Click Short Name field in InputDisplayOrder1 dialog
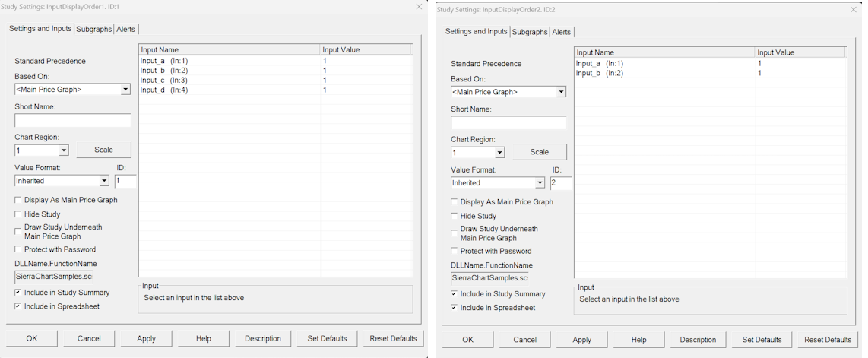 tap(73, 120)
